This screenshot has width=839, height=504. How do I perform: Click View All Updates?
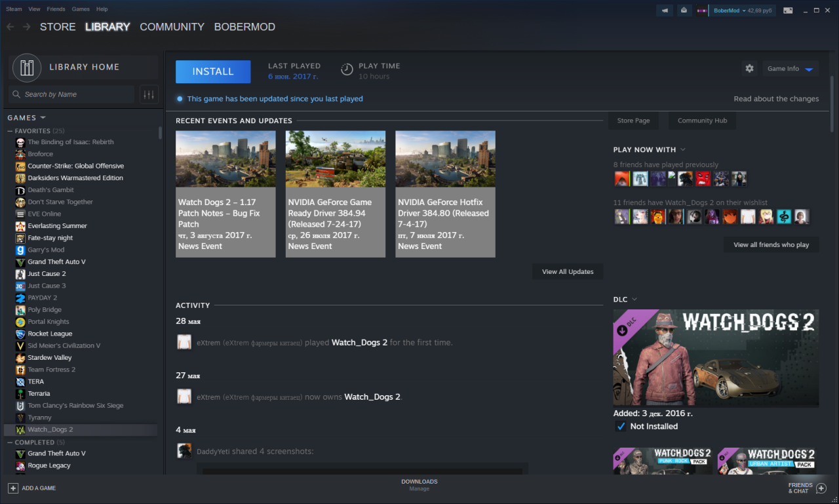coord(568,272)
